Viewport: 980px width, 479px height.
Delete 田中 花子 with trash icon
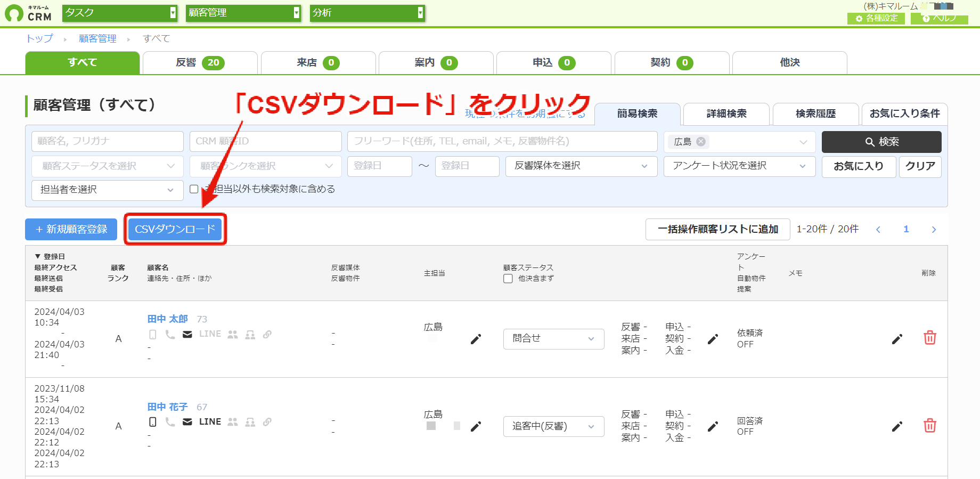click(930, 425)
